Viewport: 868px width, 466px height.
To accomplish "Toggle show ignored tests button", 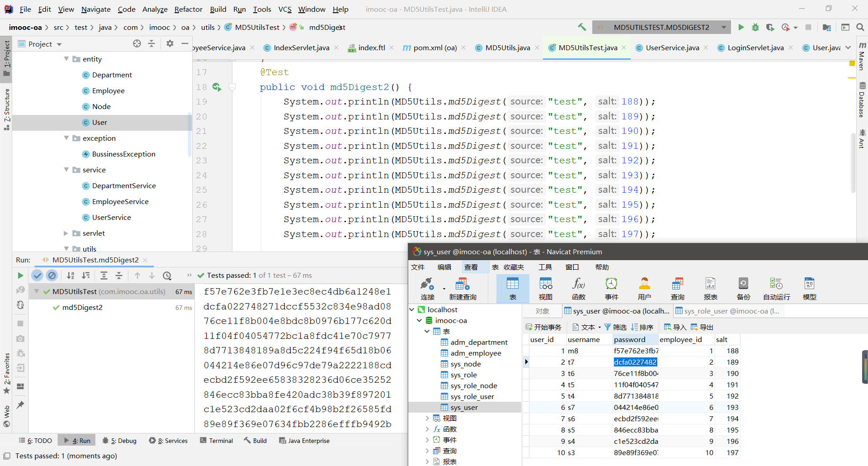I will (x=52, y=275).
